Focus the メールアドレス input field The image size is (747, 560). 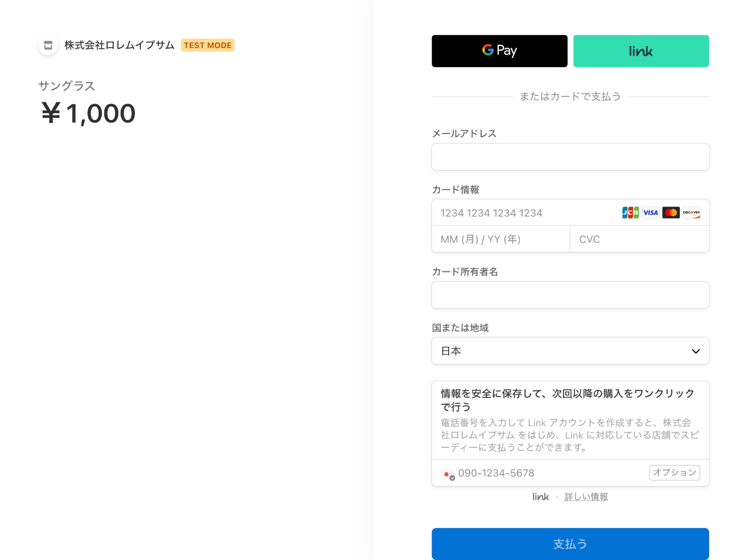coord(570,157)
